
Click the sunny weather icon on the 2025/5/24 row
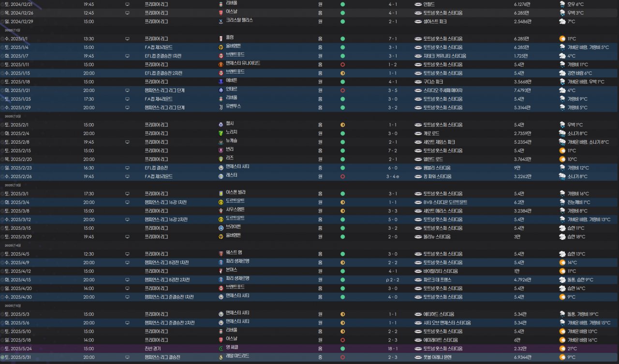[562, 349]
